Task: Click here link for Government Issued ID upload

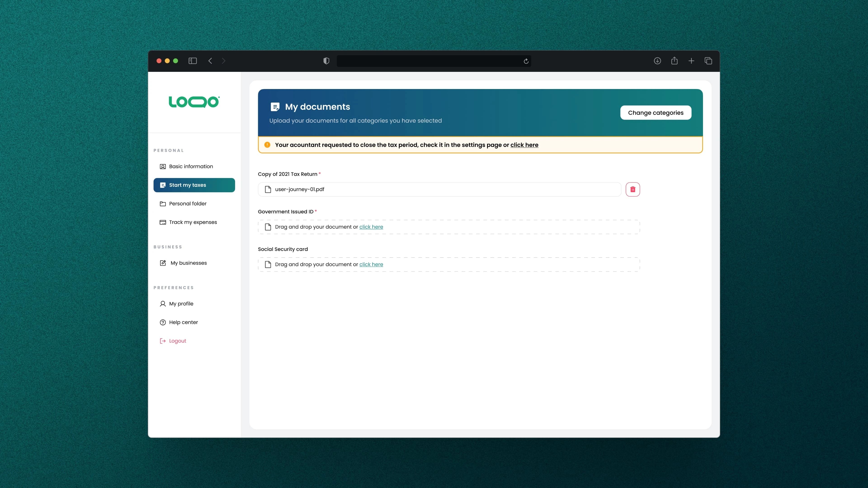Action: (x=371, y=227)
